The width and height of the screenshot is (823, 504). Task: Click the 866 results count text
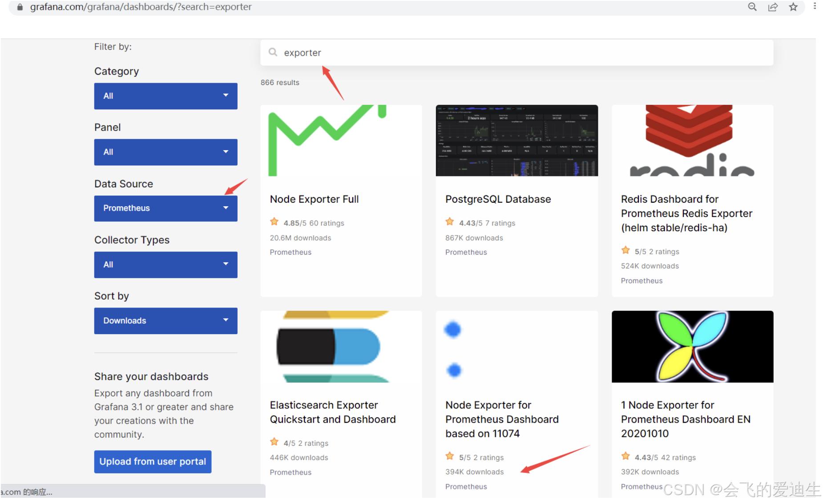(280, 83)
